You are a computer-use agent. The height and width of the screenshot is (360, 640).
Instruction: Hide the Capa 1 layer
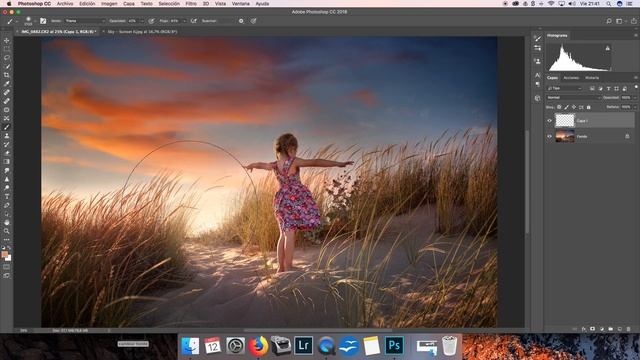[549, 121]
